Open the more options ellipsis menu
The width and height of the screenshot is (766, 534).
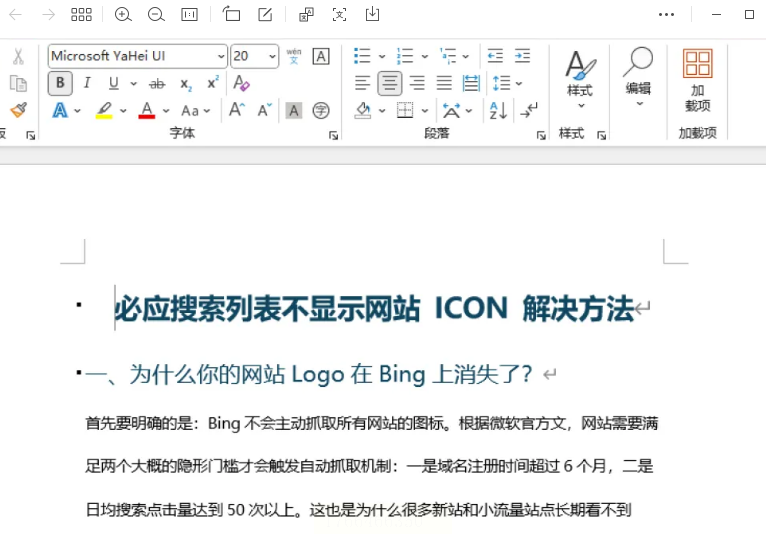click(x=666, y=15)
